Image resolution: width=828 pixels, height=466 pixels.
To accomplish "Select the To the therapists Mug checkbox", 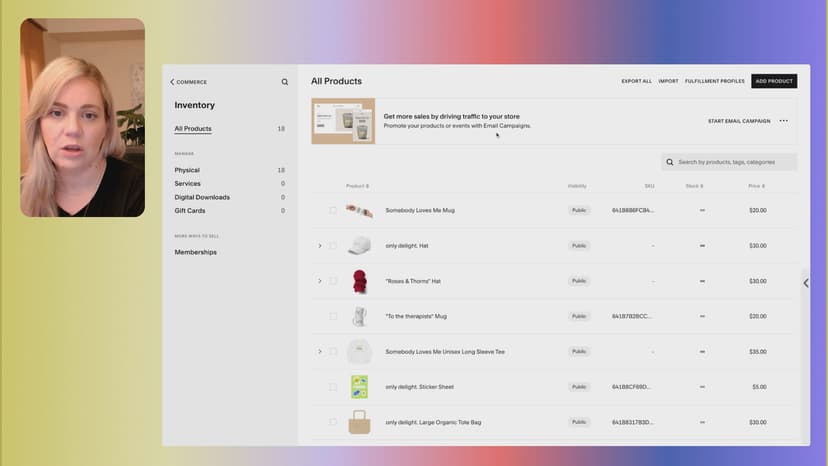I will (x=333, y=316).
